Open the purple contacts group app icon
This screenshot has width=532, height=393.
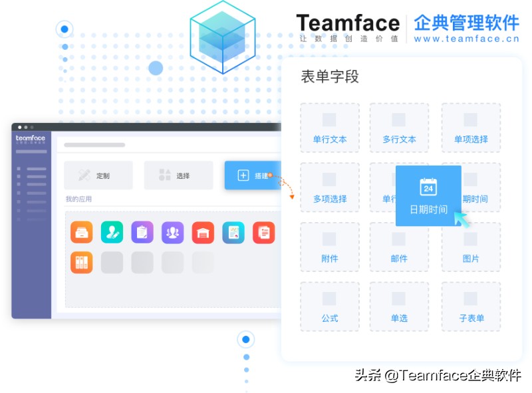173,233
